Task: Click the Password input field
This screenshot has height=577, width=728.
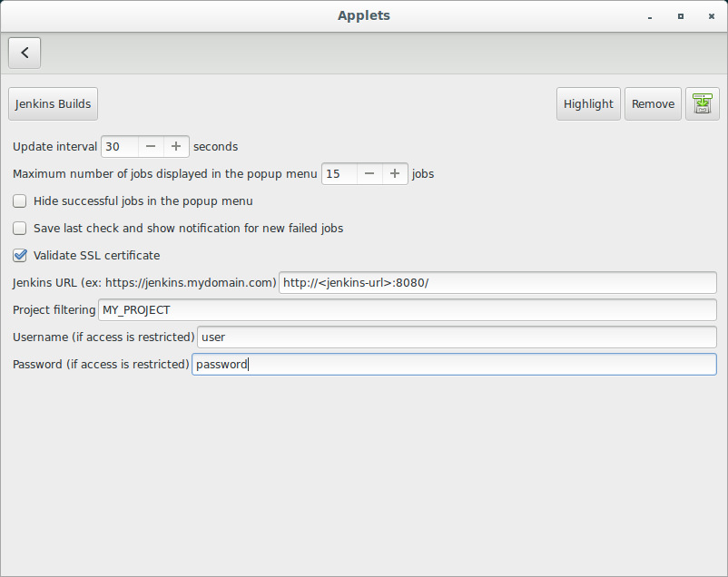Action: click(454, 365)
